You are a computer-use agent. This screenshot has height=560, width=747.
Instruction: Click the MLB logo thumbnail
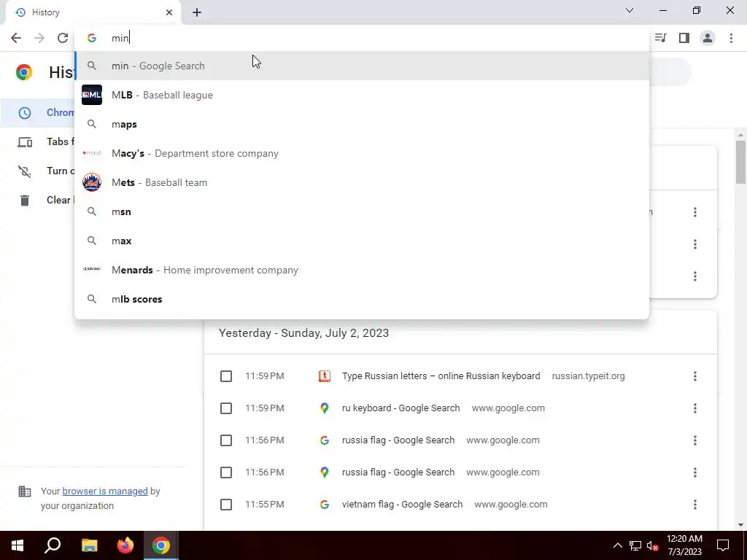coord(92,95)
